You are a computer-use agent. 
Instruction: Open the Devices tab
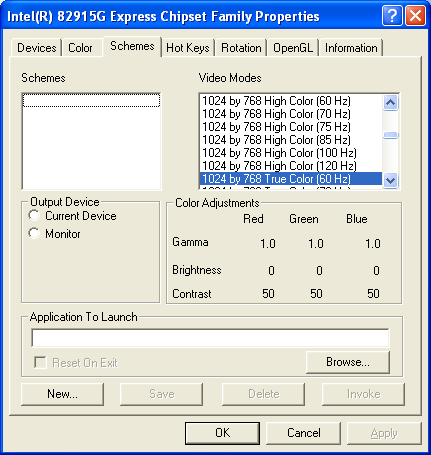tap(37, 48)
